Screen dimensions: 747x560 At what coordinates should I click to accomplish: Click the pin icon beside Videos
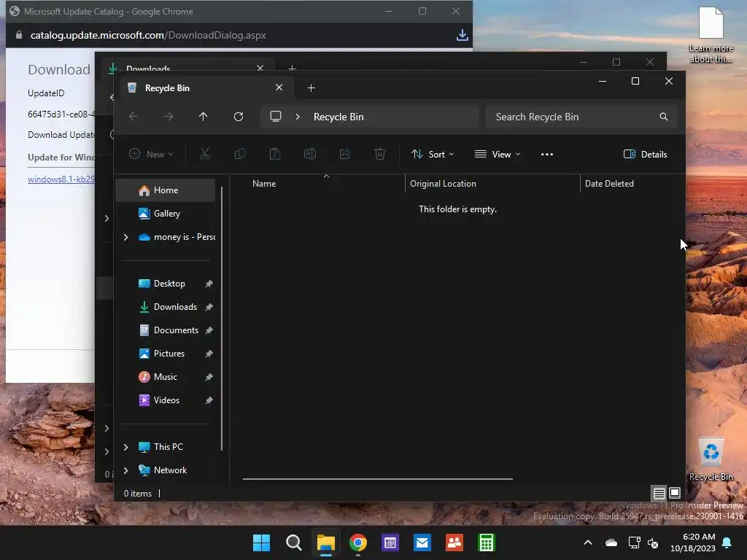(x=209, y=400)
